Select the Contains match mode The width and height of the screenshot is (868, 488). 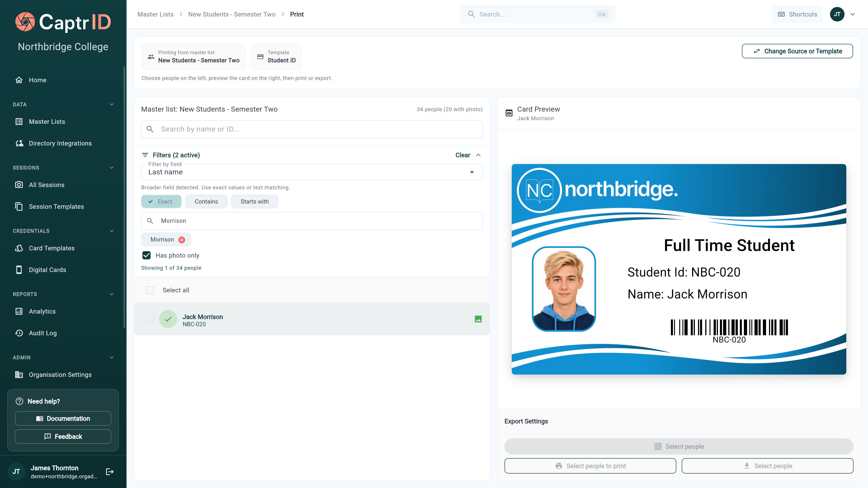click(206, 201)
